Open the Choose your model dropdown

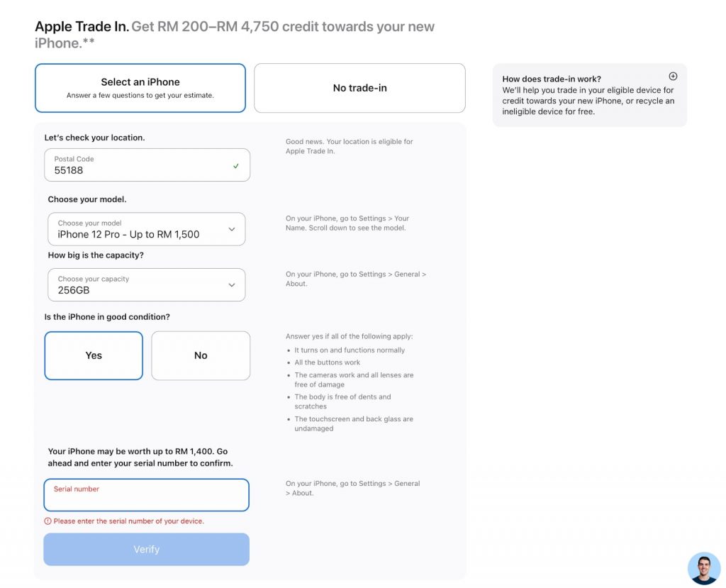(x=146, y=229)
